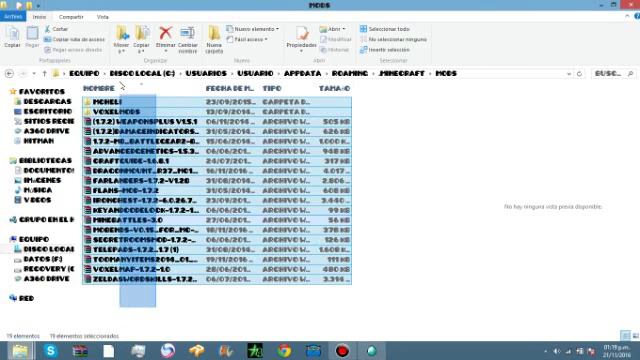Open recent locations dropdown arrow

(x=34, y=74)
